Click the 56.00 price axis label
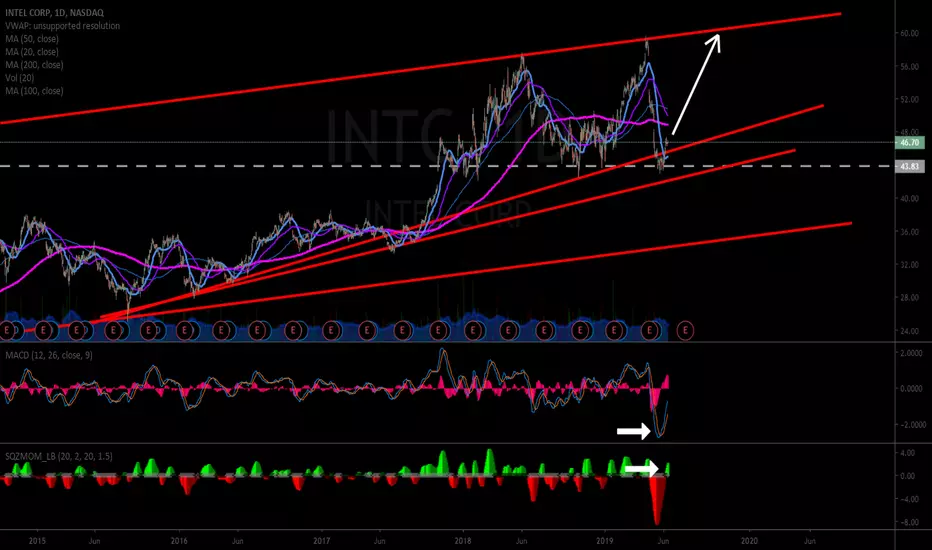This screenshot has width=932, height=550. (x=909, y=67)
